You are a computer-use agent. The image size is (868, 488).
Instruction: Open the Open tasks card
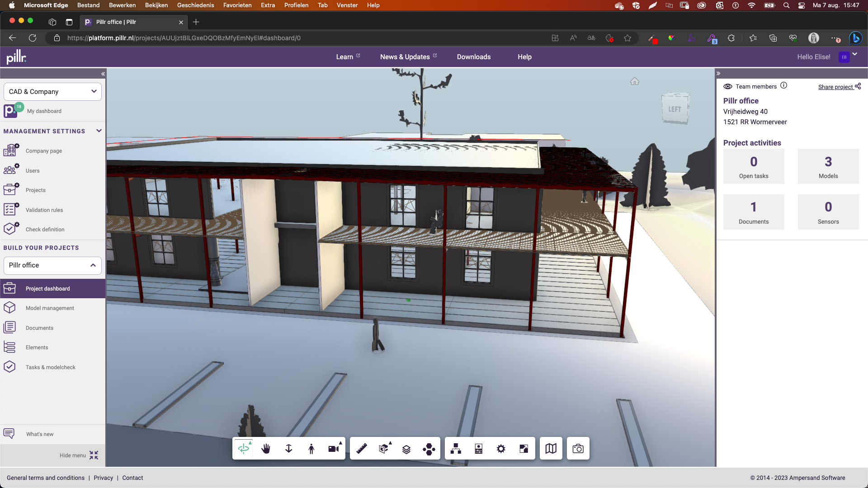coord(754,166)
